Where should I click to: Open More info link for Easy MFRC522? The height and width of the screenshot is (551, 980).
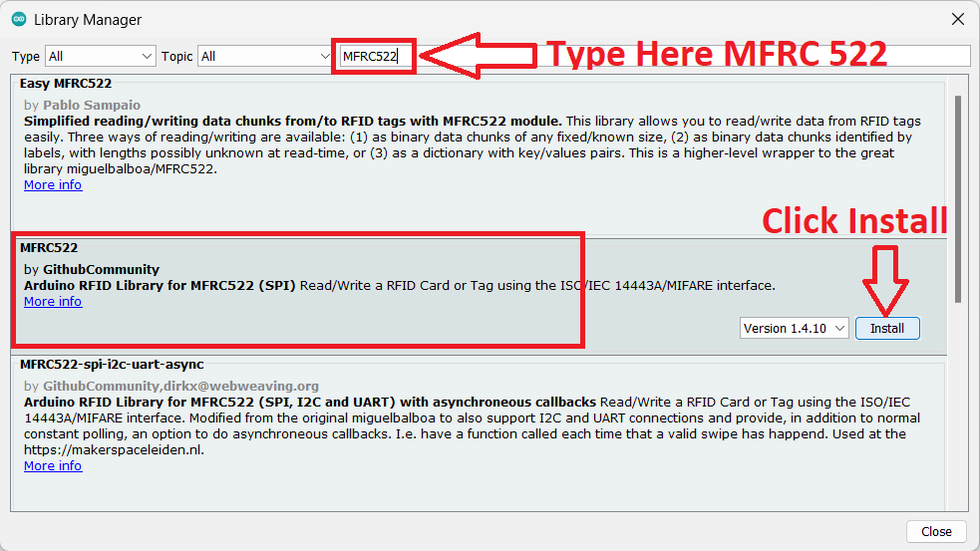(53, 185)
